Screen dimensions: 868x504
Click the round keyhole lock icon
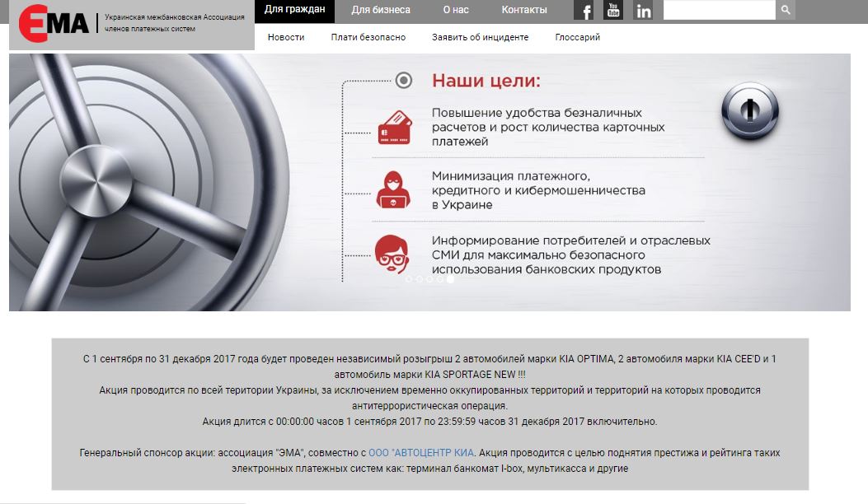[750, 110]
